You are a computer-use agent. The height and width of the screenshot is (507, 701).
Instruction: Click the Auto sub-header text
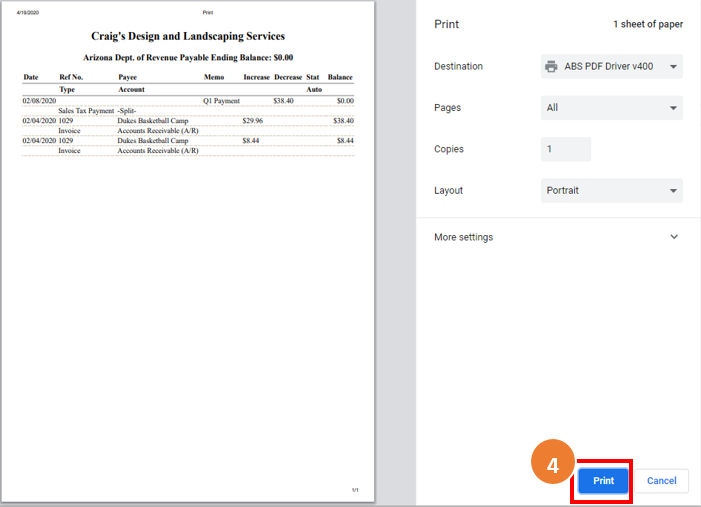(314, 89)
